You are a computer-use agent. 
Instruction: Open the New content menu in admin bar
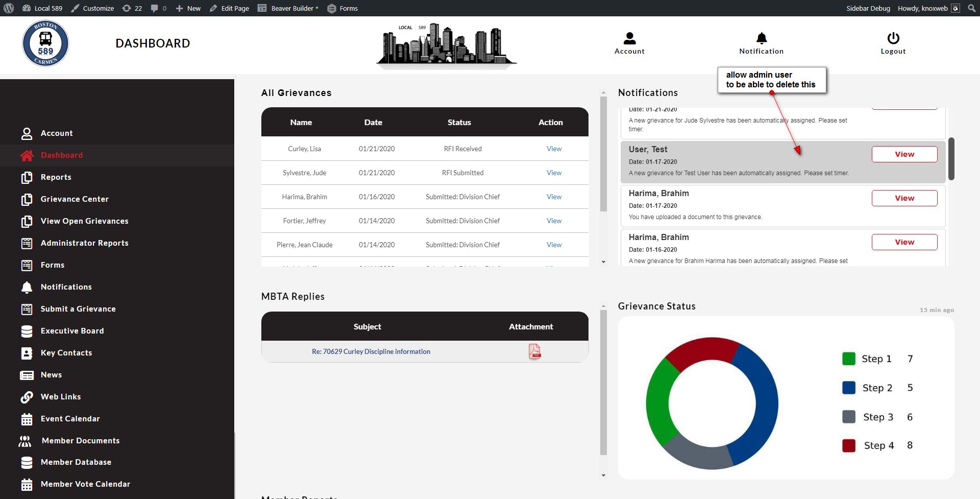188,8
